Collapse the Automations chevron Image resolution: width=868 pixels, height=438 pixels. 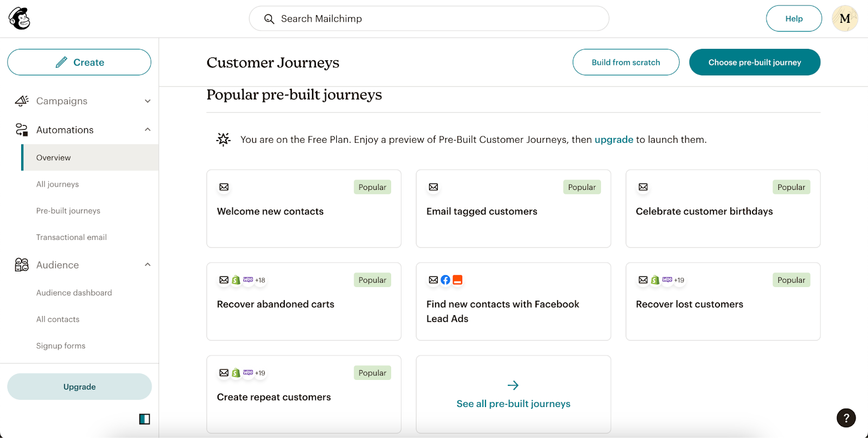tap(148, 130)
